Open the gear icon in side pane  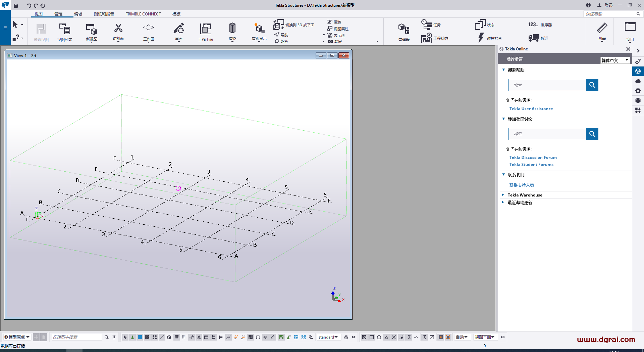[x=638, y=91]
